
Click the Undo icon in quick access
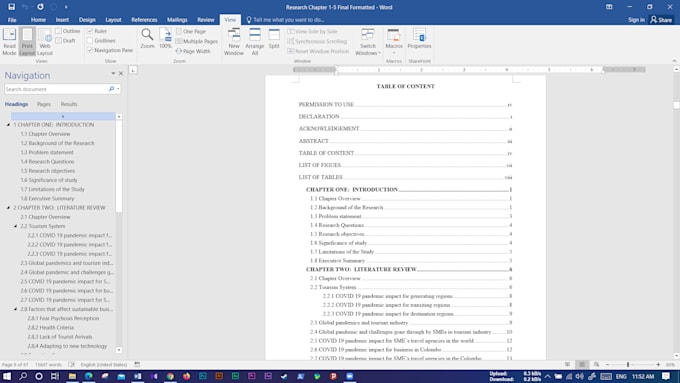25,7
